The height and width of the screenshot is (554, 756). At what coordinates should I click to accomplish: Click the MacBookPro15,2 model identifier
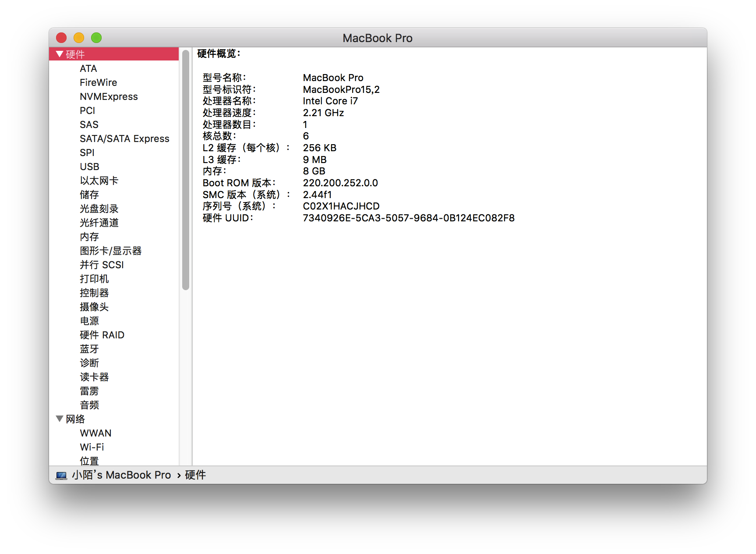click(x=341, y=89)
